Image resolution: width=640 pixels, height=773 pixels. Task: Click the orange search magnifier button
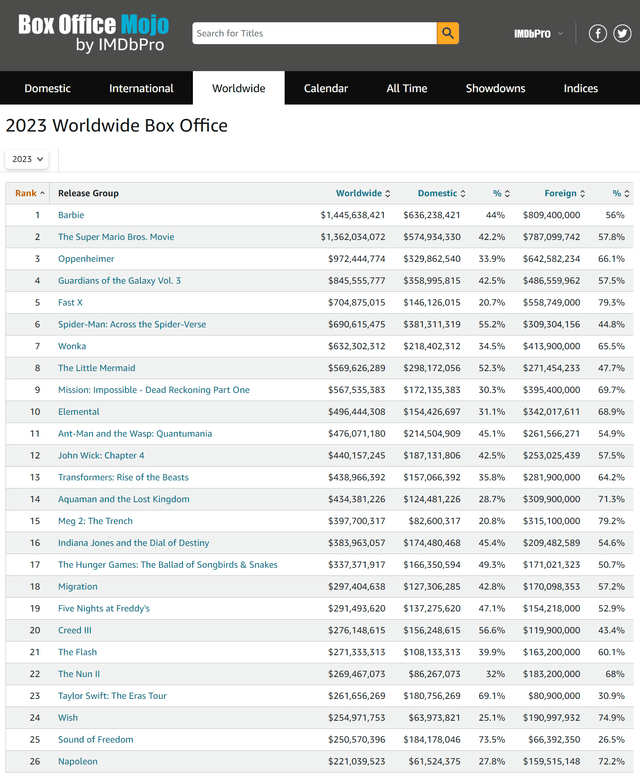click(x=448, y=33)
